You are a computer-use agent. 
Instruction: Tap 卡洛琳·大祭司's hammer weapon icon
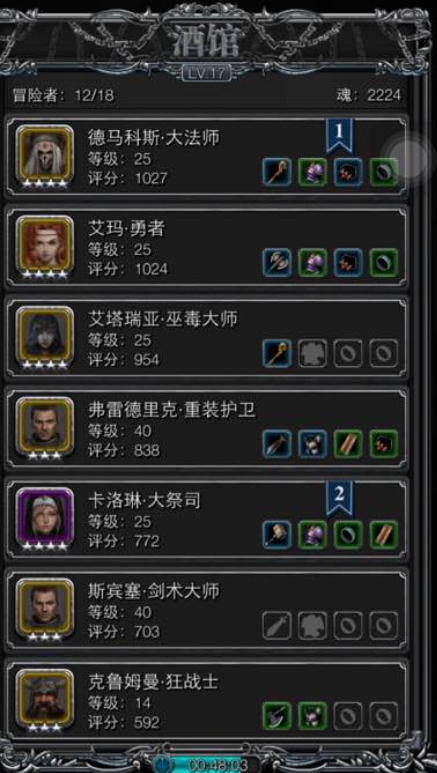tap(277, 535)
